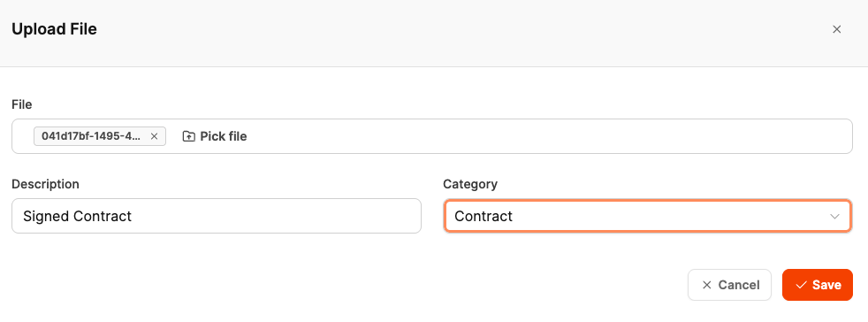Click the Description label
This screenshot has width=868, height=322.
pyautogui.click(x=45, y=184)
